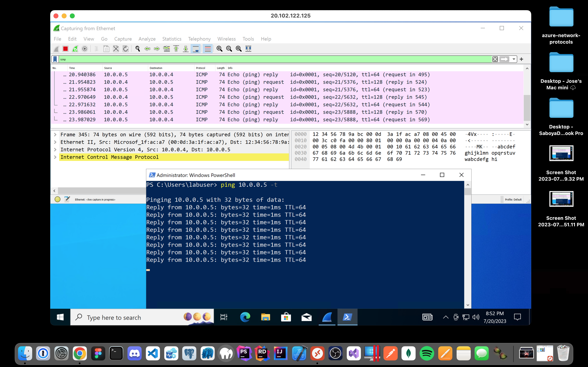Screen dimensions: 588x367
Task: Click the Find Packet magnifier icon
Action: 138,49
